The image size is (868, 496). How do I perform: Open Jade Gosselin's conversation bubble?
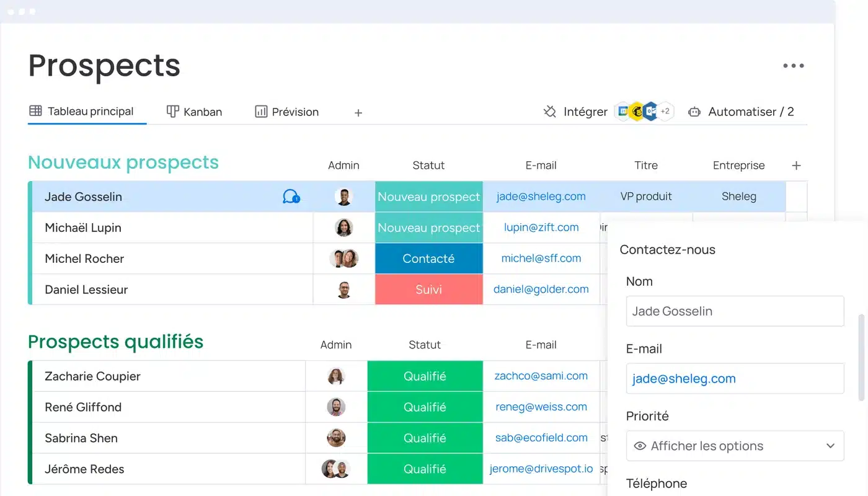[x=291, y=197]
